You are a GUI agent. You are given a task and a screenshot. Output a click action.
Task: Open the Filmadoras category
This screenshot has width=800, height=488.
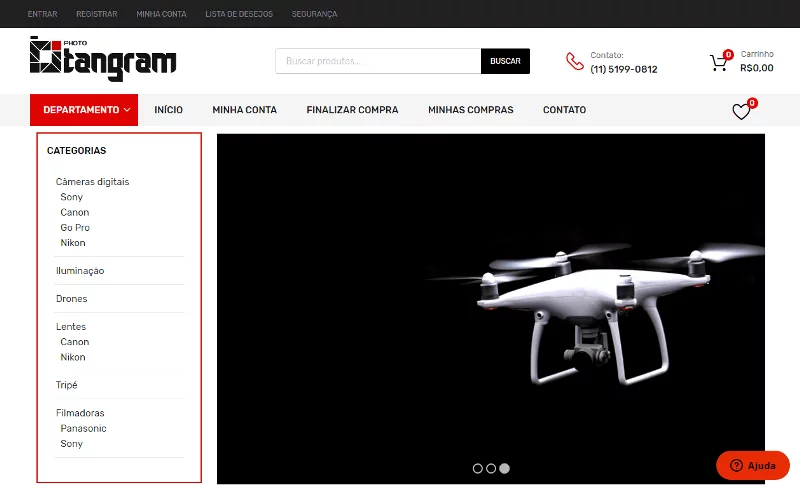click(x=80, y=413)
